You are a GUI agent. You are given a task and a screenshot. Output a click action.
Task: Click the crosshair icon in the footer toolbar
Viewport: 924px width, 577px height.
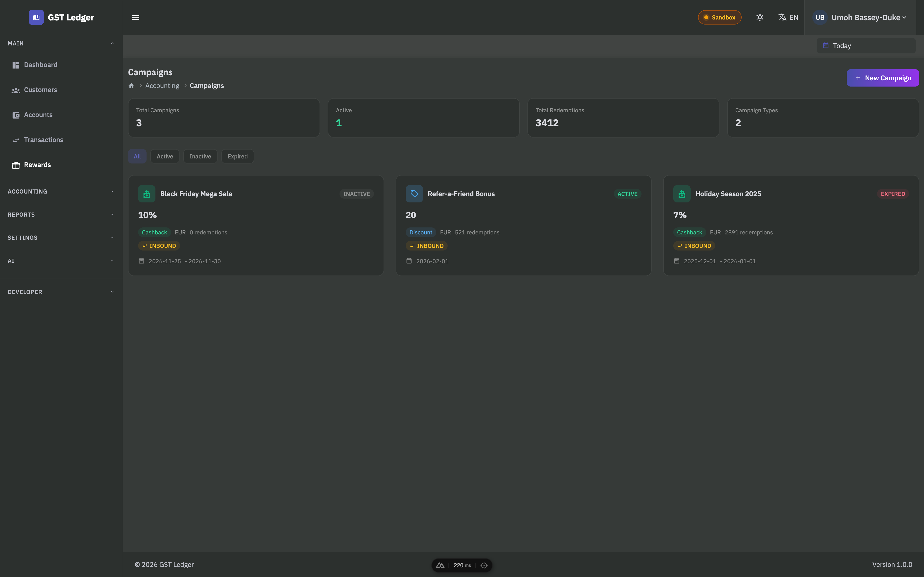484,565
